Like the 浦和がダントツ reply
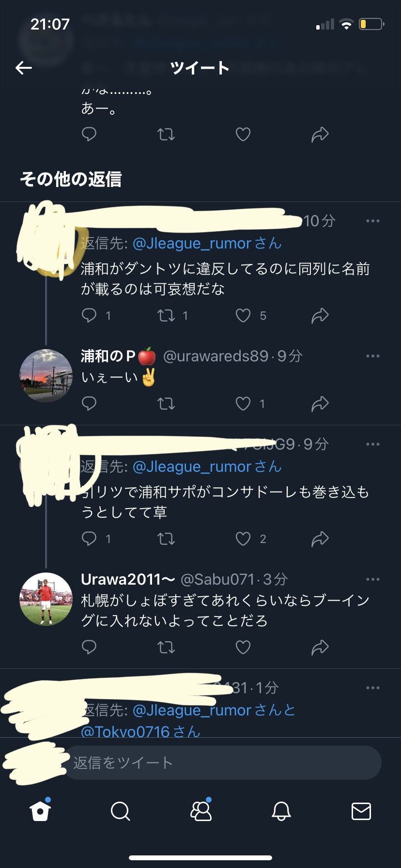 click(x=243, y=315)
